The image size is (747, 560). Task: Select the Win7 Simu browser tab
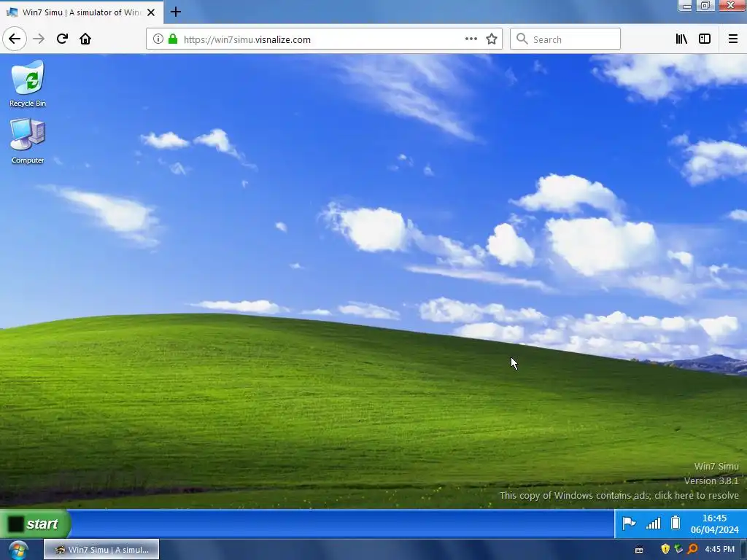coord(82,12)
